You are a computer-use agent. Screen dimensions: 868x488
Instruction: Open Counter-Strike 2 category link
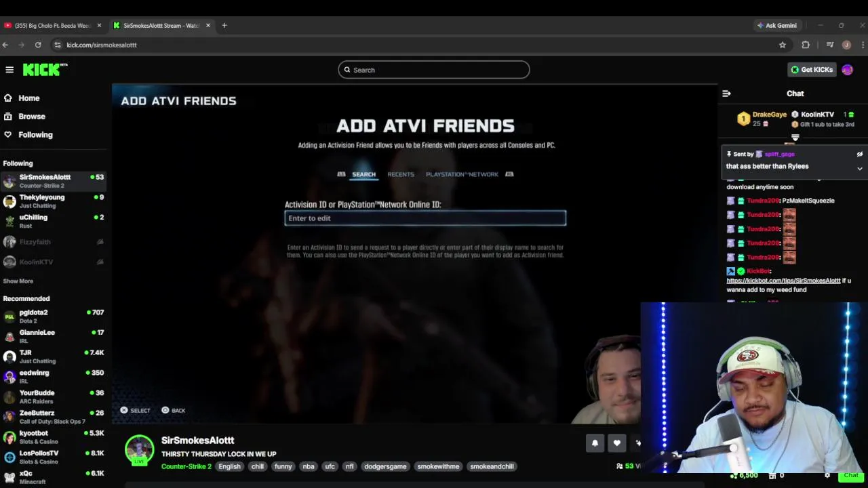click(x=186, y=466)
